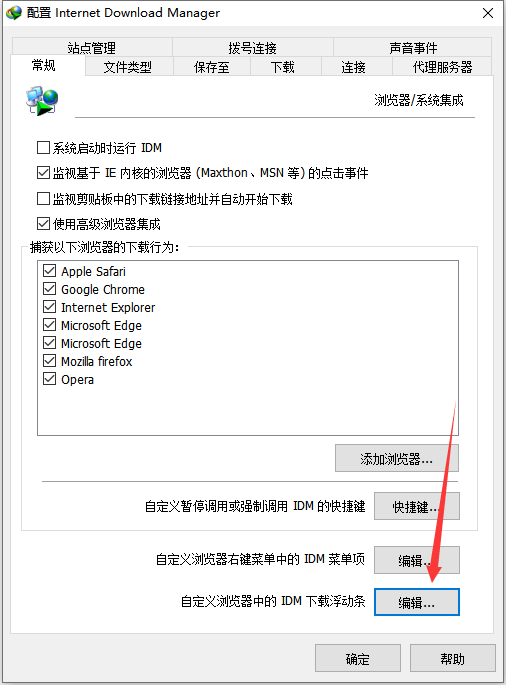Toggle the Opera browser checkbox
506x685 pixels.
coord(49,379)
